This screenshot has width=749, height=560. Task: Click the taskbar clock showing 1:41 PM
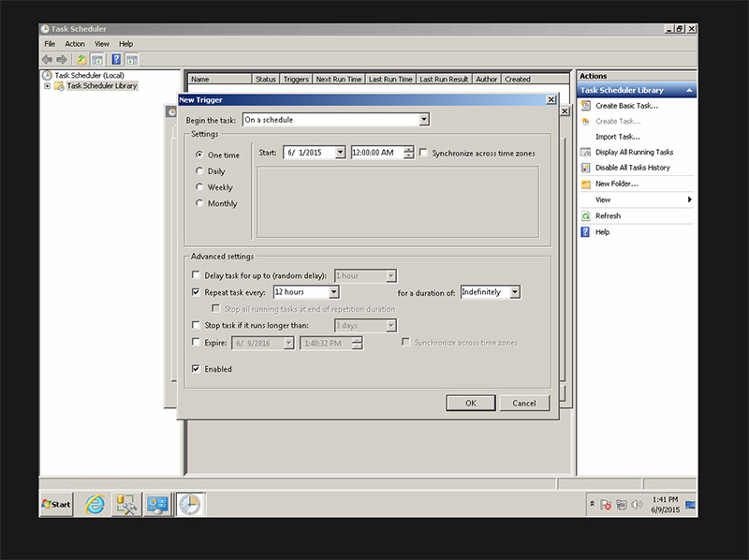(x=665, y=505)
